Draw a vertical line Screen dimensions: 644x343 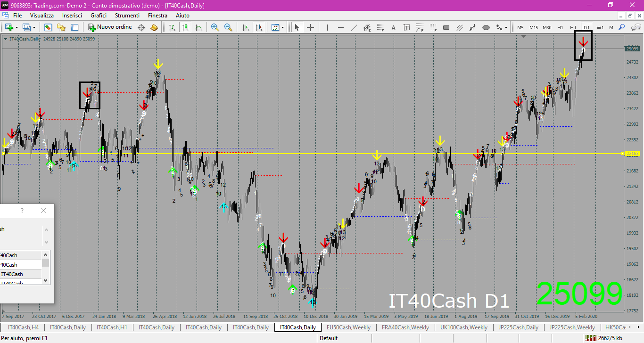pyautogui.click(x=327, y=27)
